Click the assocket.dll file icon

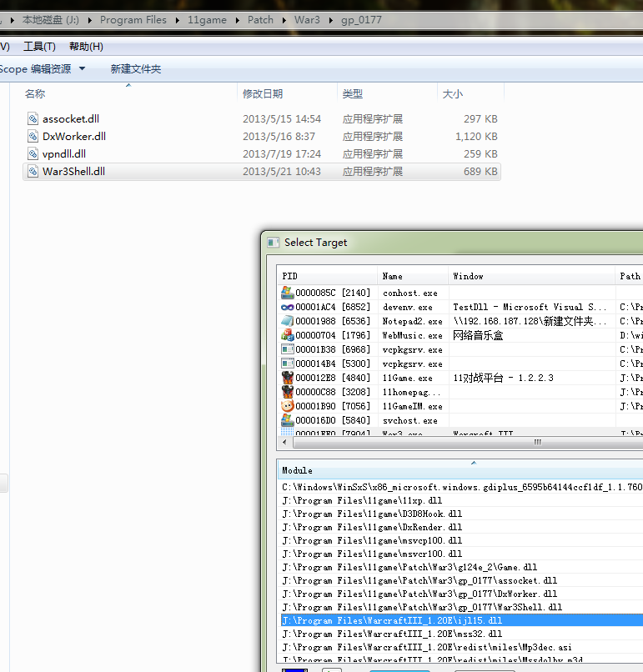[x=33, y=118]
